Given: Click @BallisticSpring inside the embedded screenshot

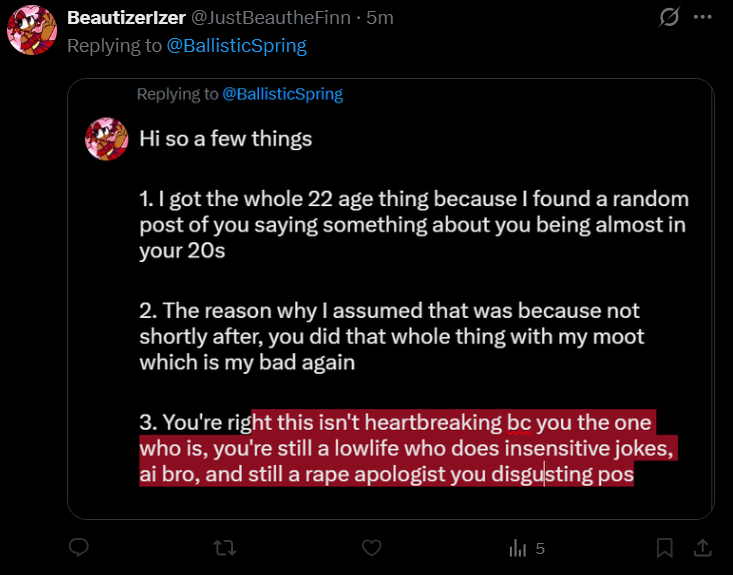Looking at the screenshot, I should point(282,94).
